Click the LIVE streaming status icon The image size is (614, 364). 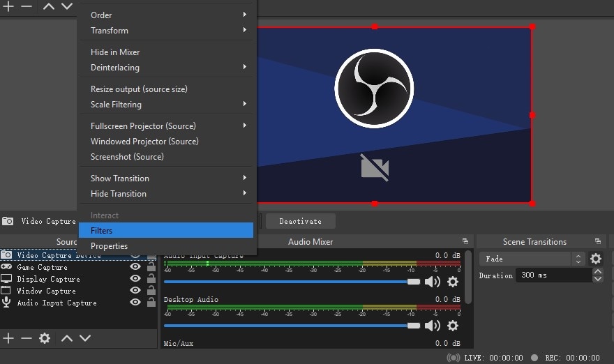[x=454, y=357]
